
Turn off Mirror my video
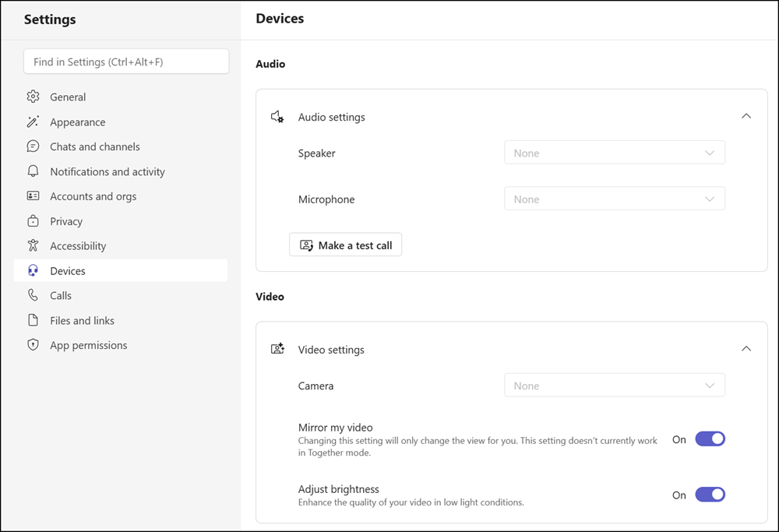click(x=710, y=439)
